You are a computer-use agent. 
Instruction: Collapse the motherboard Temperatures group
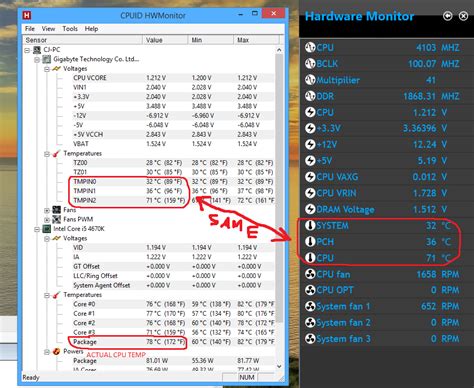pyautogui.click(x=47, y=154)
